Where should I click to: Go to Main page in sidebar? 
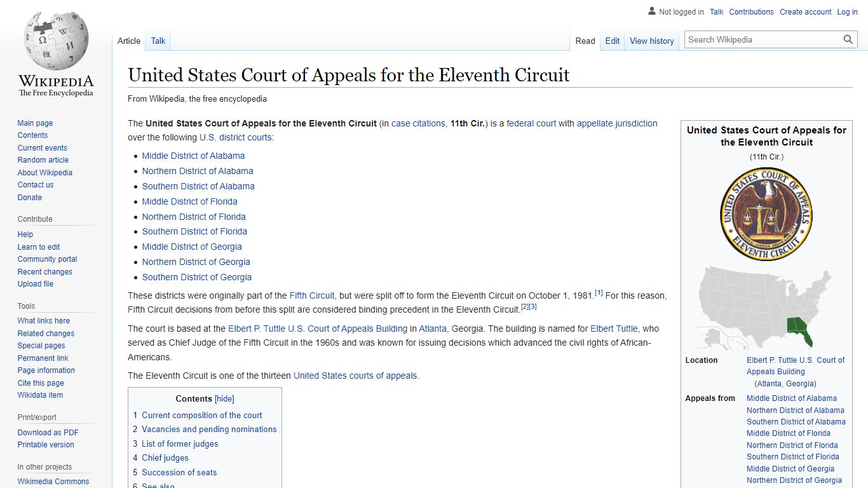35,123
